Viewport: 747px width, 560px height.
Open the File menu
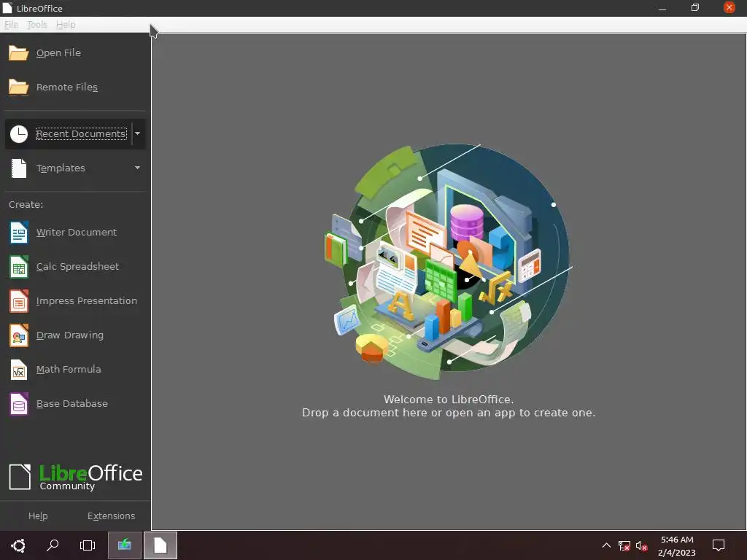tap(11, 25)
